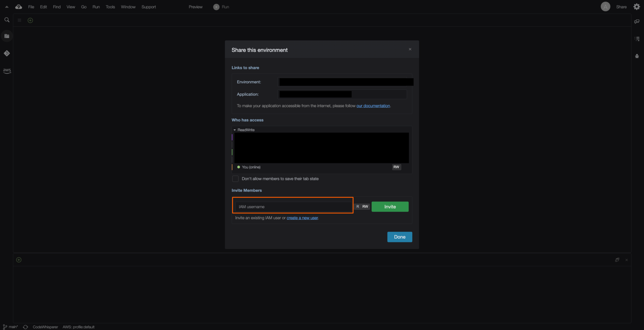The width and height of the screenshot is (644, 330).
Task: Select R read-only permission for the invite
Action: coord(358,207)
